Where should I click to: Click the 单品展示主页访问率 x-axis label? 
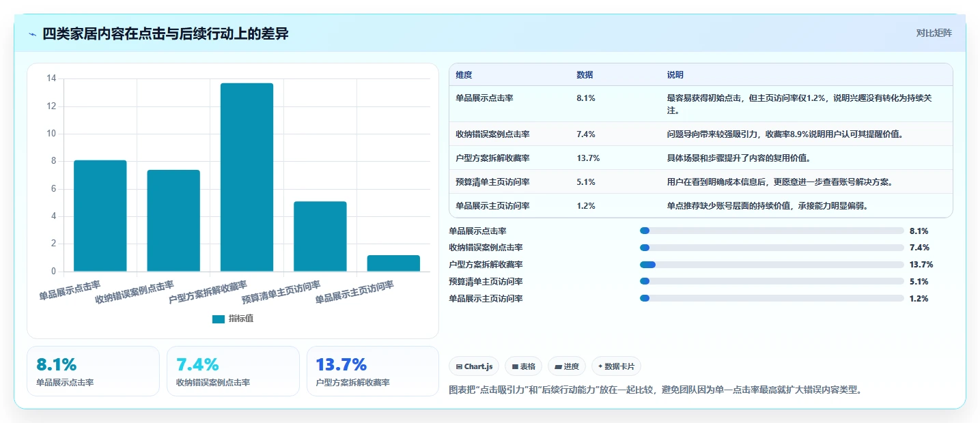(354, 291)
